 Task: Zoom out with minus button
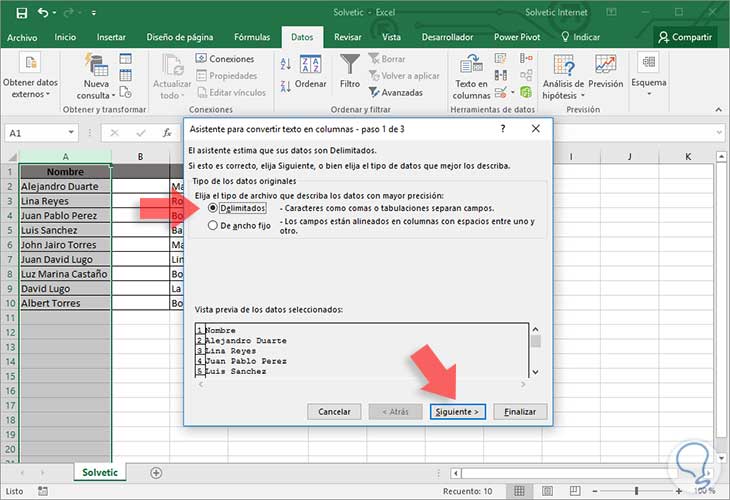[595, 491]
